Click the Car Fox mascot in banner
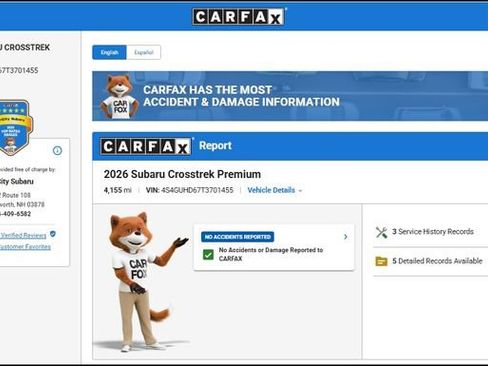 point(119,97)
